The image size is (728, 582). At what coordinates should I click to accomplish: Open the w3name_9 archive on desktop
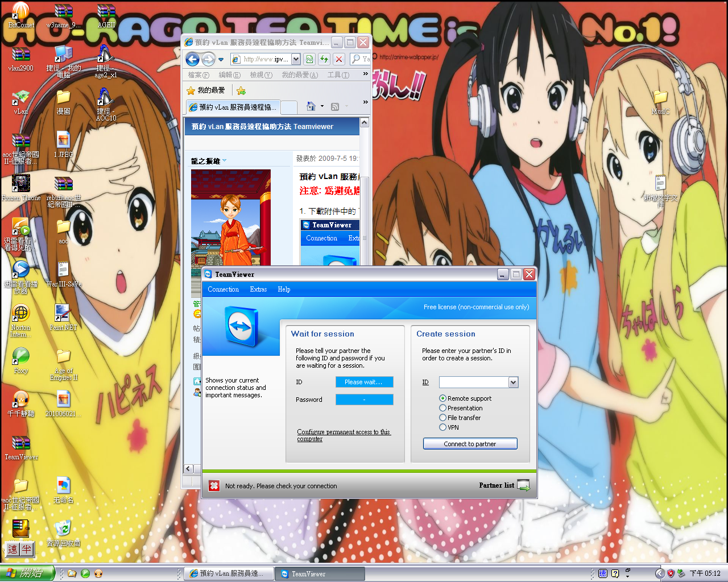[63, 14]
